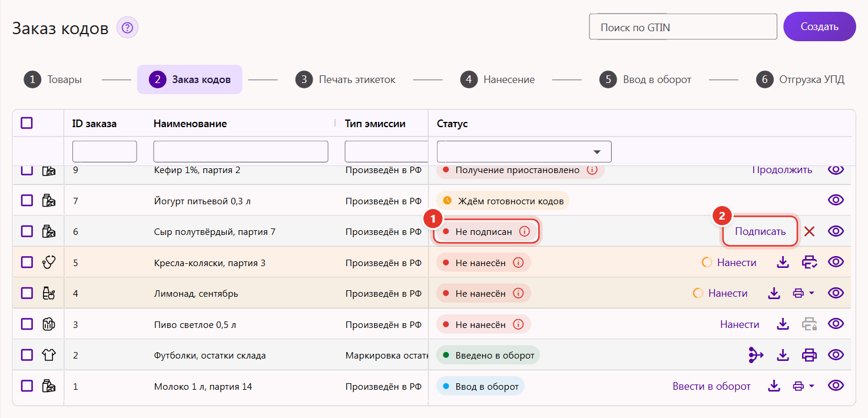Click Нанести in the Пиво светлое row

click(x=740, y=324)
